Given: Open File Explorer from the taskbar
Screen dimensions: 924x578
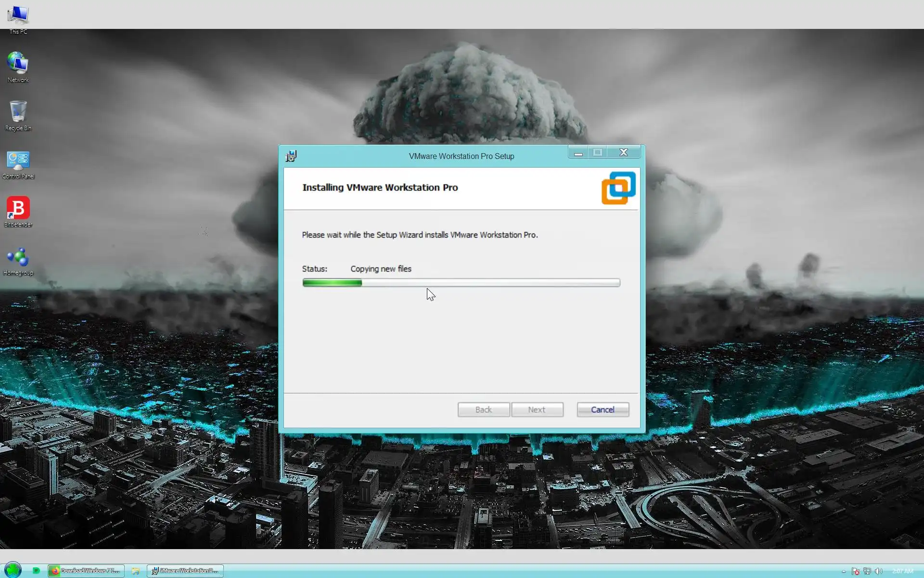Looking at the screenshot, I should coord(136,571).
